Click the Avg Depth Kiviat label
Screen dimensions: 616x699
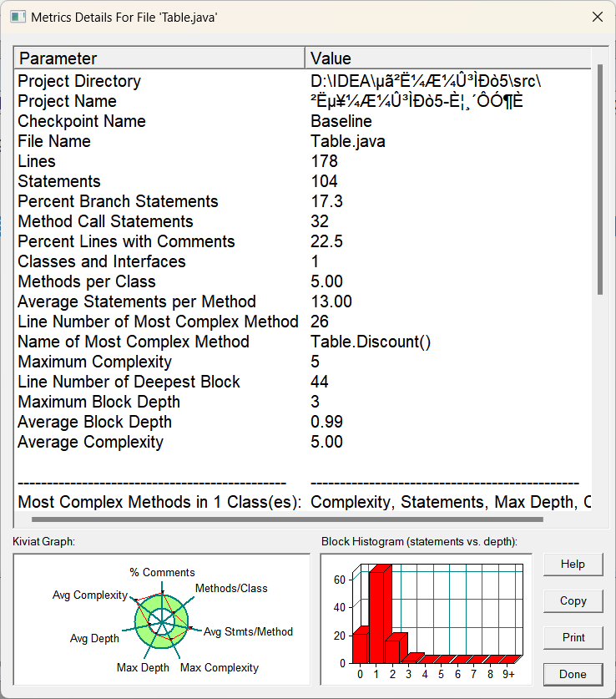94,638
